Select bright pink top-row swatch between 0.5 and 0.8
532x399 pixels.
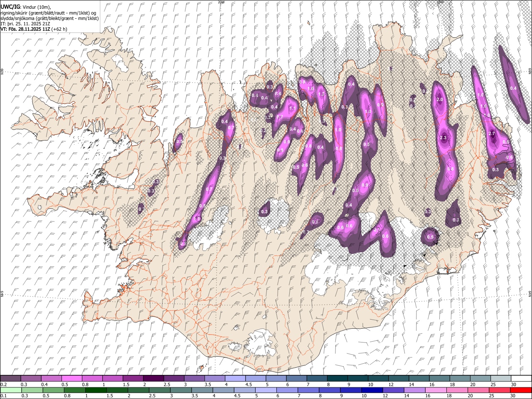tap(72, 379)
